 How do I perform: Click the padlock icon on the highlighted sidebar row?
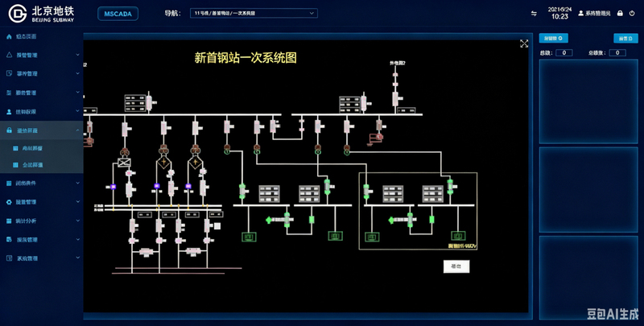(x=9, y=130)
